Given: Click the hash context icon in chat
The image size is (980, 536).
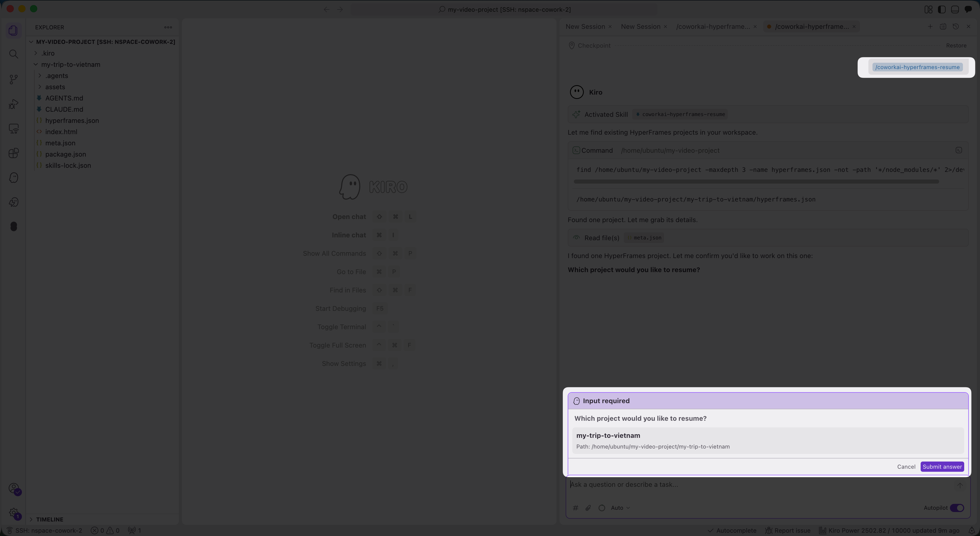Looking at the screenshot, I should [576, 508].
